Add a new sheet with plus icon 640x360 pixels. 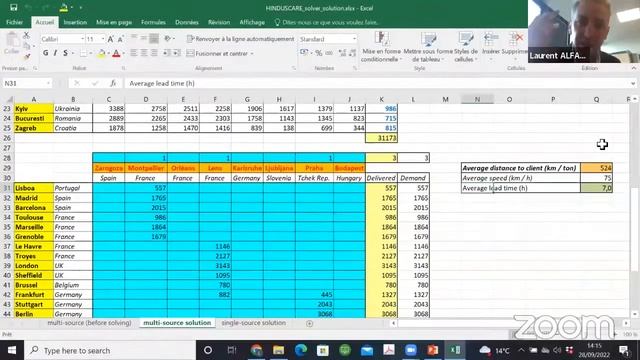309,323
